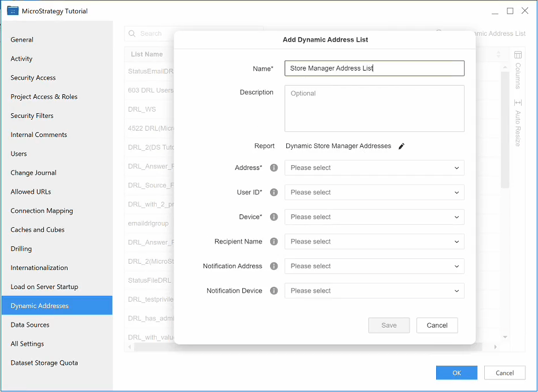Go to Data Sources settings
Screen dimensions: 538x392
30,325
